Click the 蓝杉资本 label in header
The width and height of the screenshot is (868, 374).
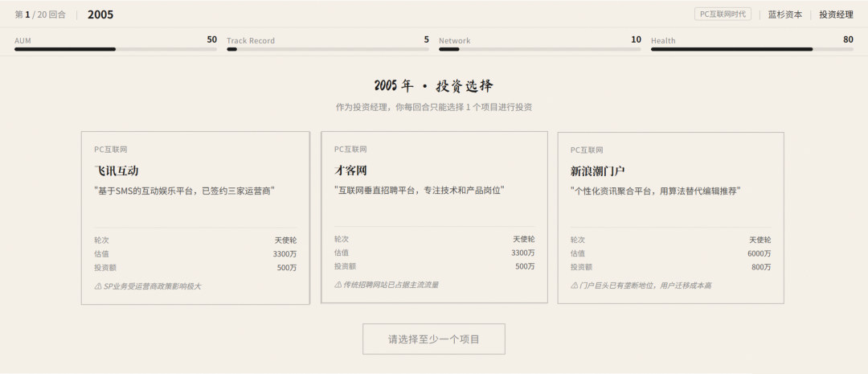[x=785, y=14]
